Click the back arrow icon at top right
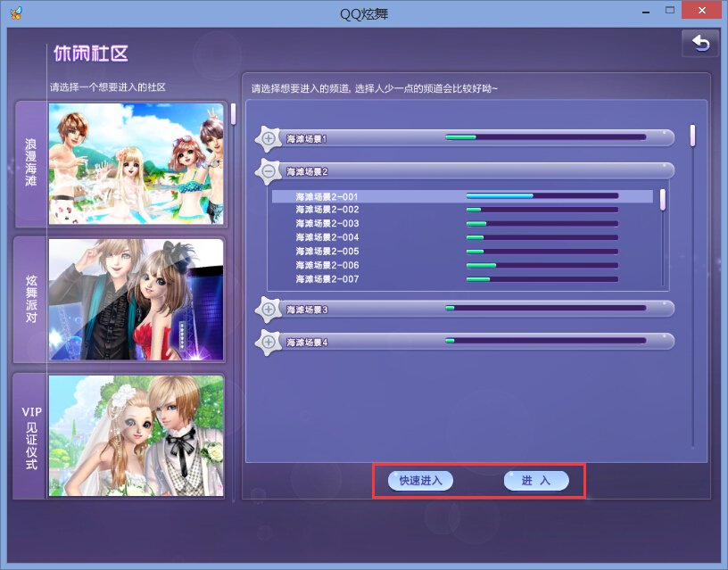This screenshot has height=570, width=728. pos(701,43)
